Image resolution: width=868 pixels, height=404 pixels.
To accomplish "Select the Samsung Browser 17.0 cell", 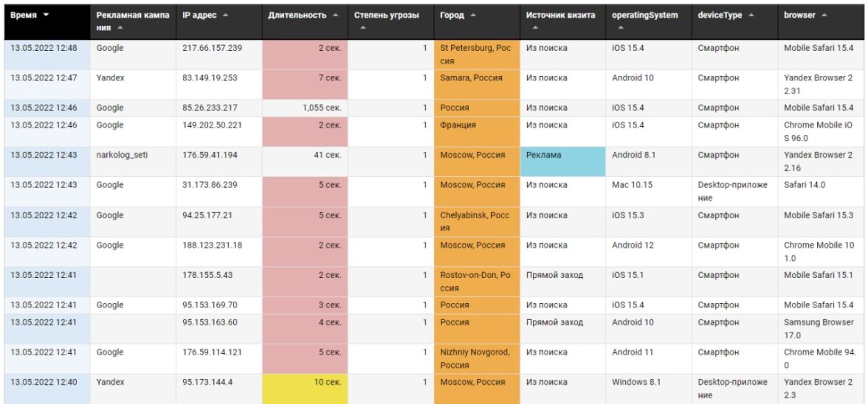I will pyautogui.click(x=818, y=329).
